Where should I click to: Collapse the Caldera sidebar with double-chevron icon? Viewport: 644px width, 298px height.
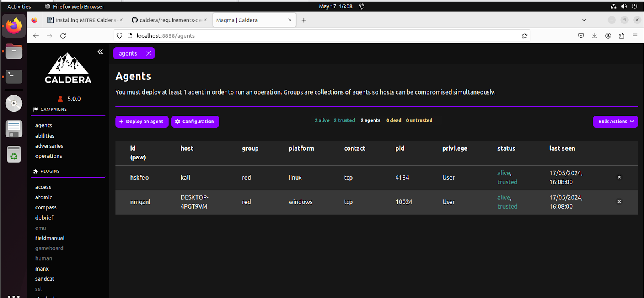point(100,52)
